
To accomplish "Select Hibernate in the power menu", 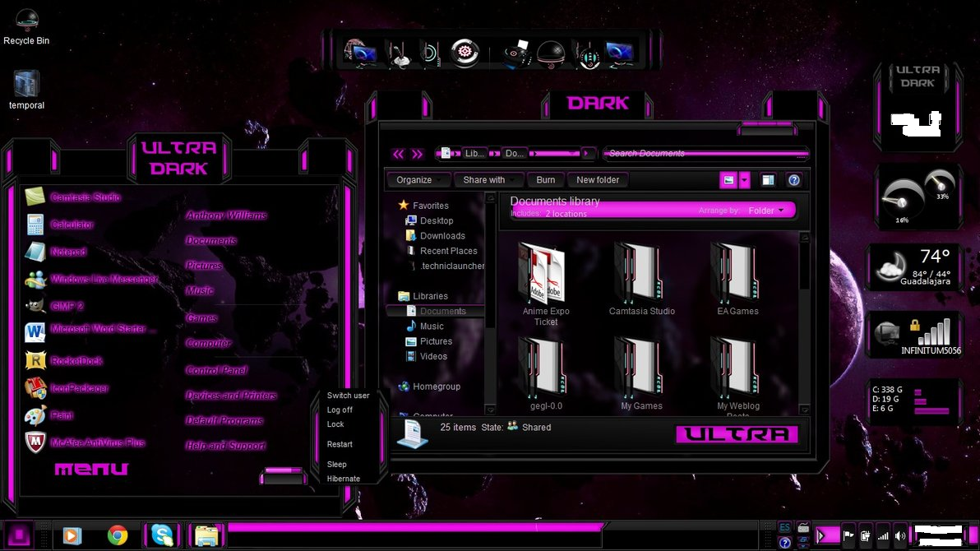I will (343, 479).
